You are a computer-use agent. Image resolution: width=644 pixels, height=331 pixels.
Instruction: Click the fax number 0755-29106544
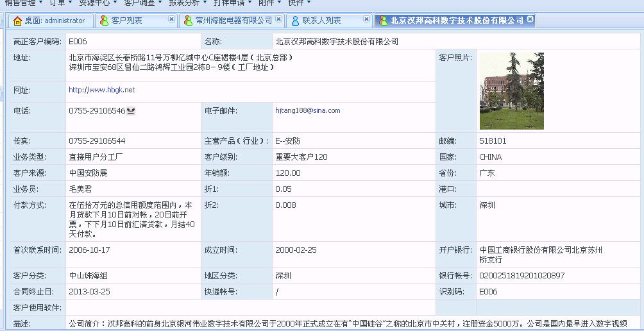click(97, 141)
